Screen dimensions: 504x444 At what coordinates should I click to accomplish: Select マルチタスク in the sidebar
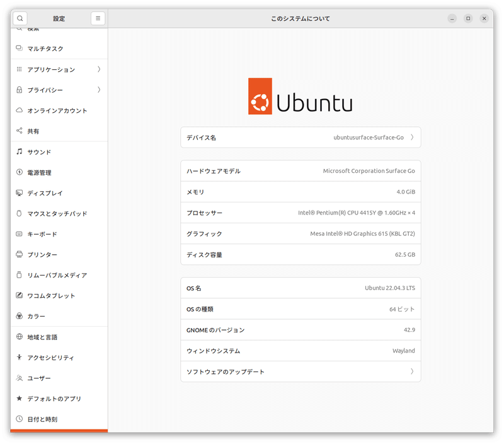click(x=59, y=49)
